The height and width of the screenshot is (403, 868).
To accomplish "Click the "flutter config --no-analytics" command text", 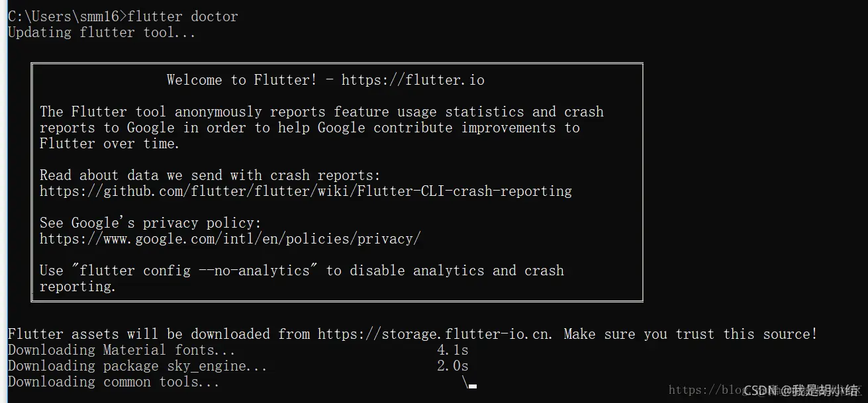I will [x=193, y=271].
